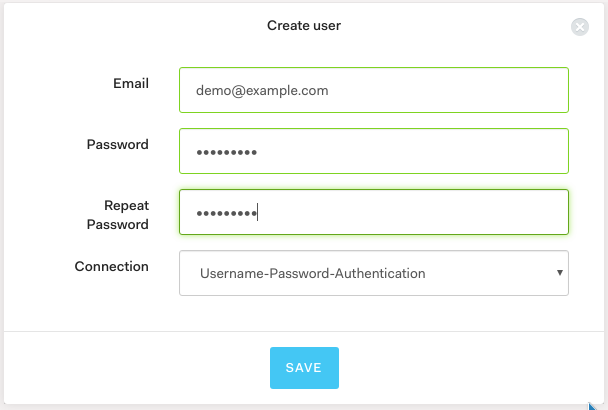Click the Connection dropdown arrow
Image resolution: width=608 pixels, height=410 pixels.
tap(560, 273)
